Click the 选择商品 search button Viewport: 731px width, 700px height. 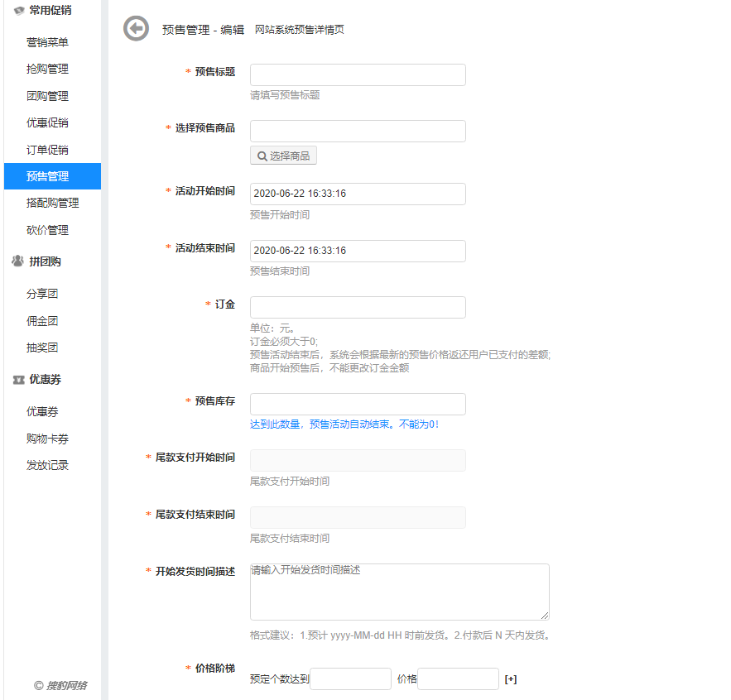coord(283,156)
